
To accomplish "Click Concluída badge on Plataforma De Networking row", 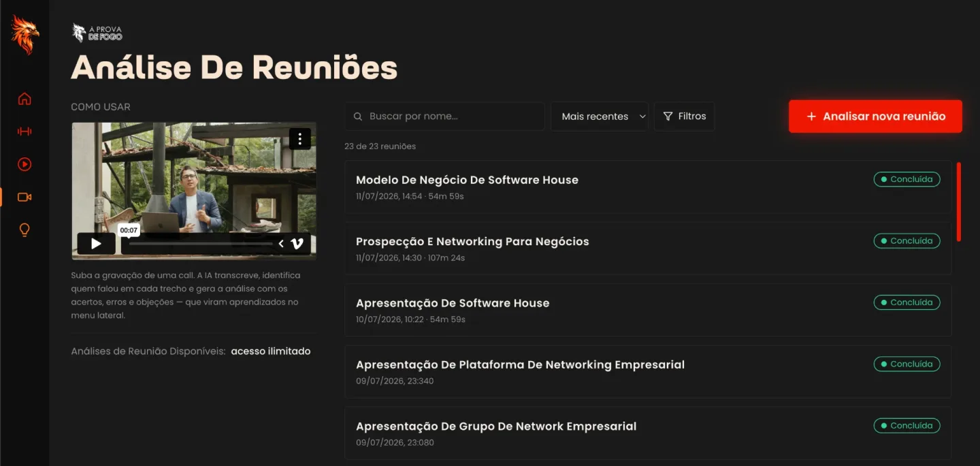I will 906,364.
